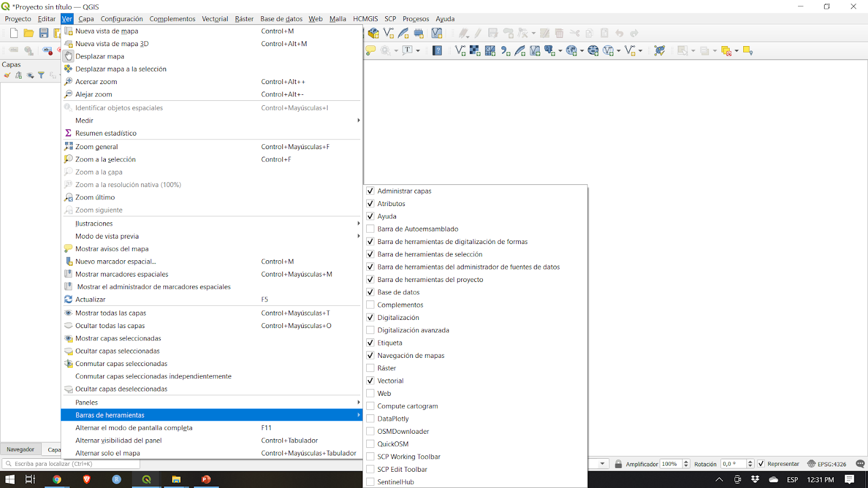The width and height of the screenshot is (868, 488).
Task: Enable the Barra de Autoensamblado toolbar
Action: pyautogui.click(x=370, y=229)
